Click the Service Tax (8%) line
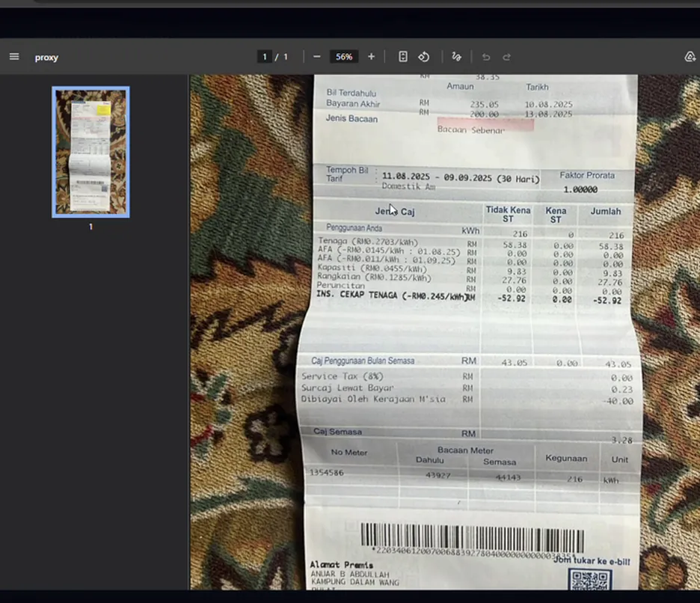This screenshot has height=603, width=700. (x=343, y=376)
